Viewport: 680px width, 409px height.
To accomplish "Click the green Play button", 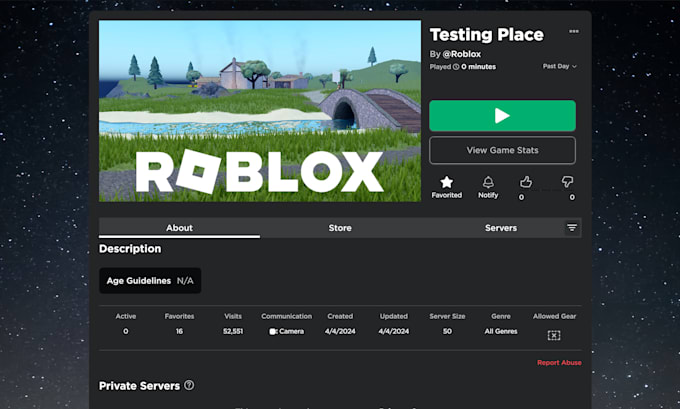I will click(502, 116).
